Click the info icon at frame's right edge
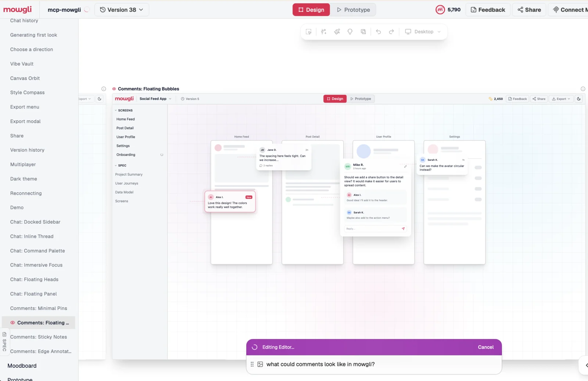Viewport: 588px width, 381px height. tap(583, 89)
